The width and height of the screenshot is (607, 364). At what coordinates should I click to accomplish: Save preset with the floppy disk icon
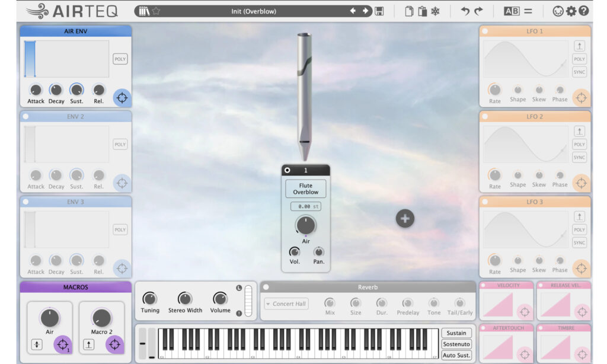[x=379, y=11]
